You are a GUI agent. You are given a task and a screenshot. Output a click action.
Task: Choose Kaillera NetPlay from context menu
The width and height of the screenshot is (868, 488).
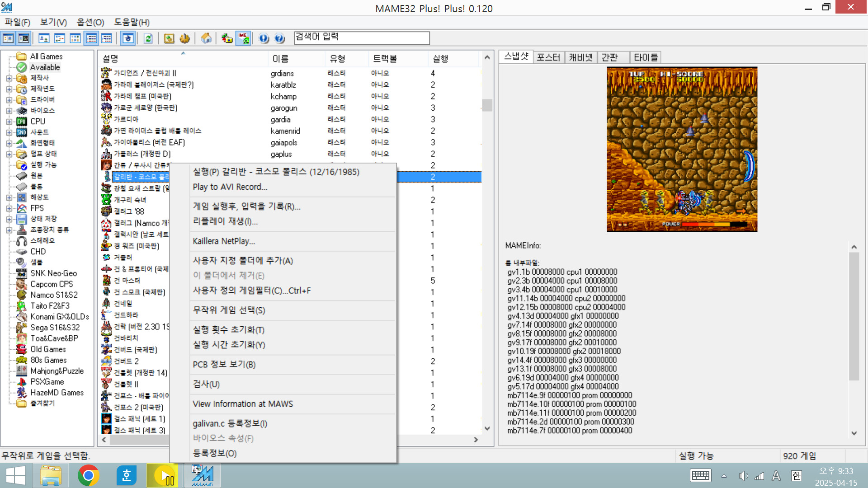(x=224, y=241)
